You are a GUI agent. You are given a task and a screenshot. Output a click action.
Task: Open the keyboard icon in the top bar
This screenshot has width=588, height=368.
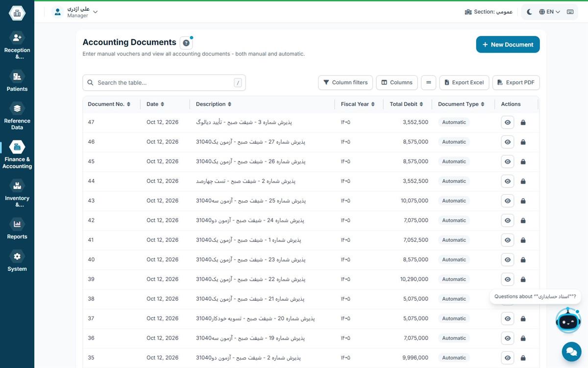pyautogui.click(x=570, y=12)
